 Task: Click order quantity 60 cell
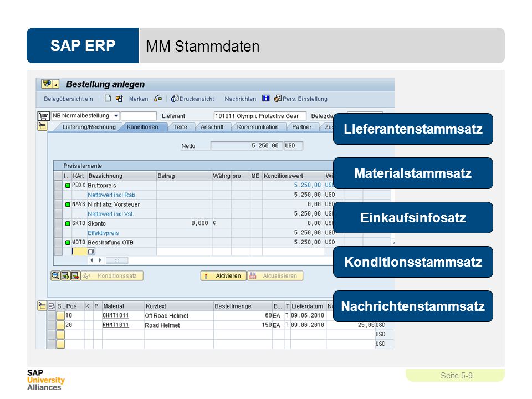click(243, 315)
